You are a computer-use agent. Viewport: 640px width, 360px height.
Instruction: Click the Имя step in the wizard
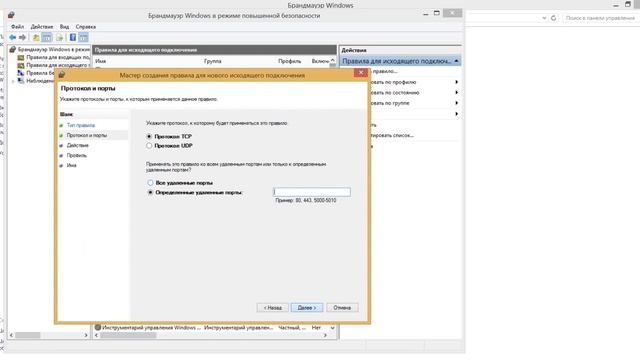(x=71, y=165)
